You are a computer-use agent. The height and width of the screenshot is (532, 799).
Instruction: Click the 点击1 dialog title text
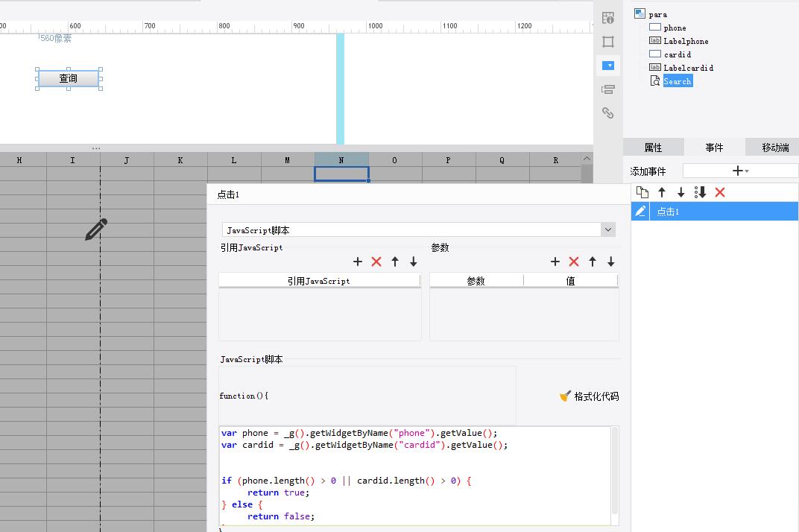228,194
